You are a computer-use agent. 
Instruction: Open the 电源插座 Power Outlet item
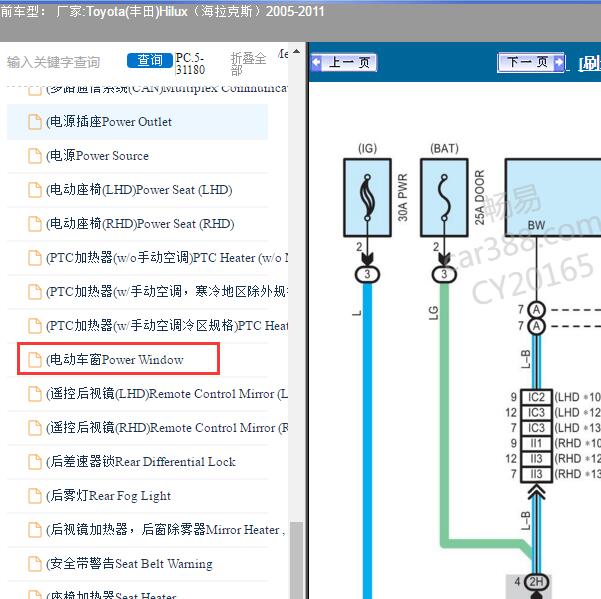(137, 122)
